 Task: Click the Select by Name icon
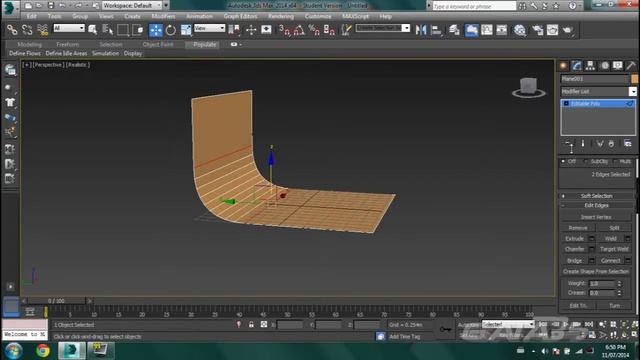pyautogui.click(x=108, y=30)
